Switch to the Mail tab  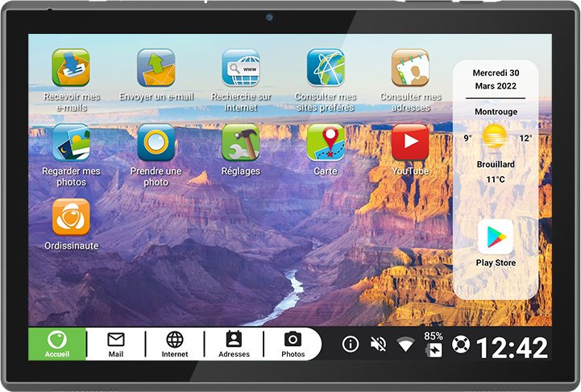[x=116, y=345]
